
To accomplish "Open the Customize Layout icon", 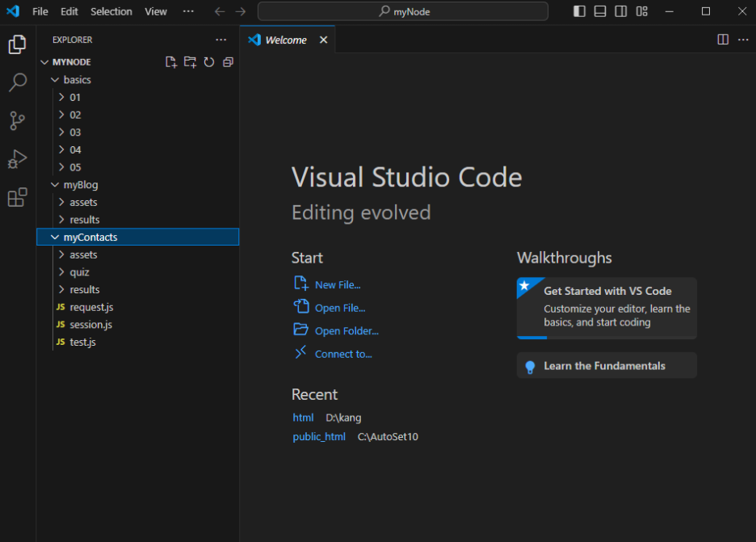I will [x=642, y=11].
